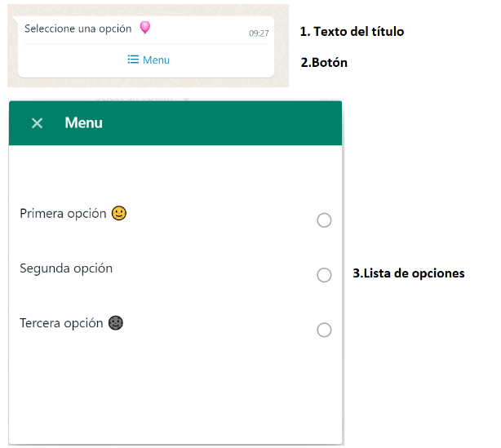This screenshot has height=448, width=501.
Task: Click the dark face emoji beside Tercera opción
Action: click(116, 322)
